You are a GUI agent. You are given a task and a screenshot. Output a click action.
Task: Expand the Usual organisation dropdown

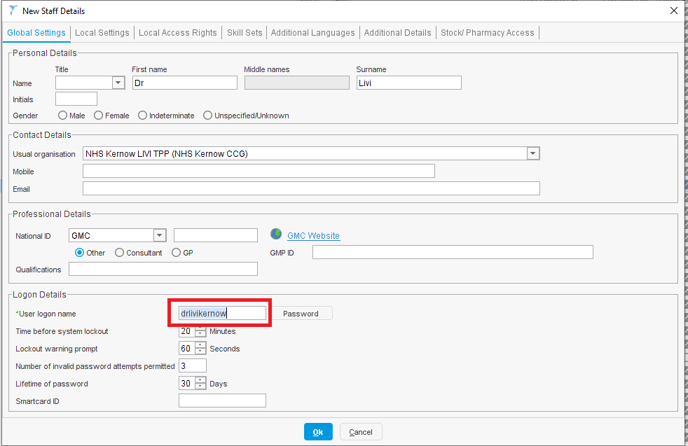533,154
